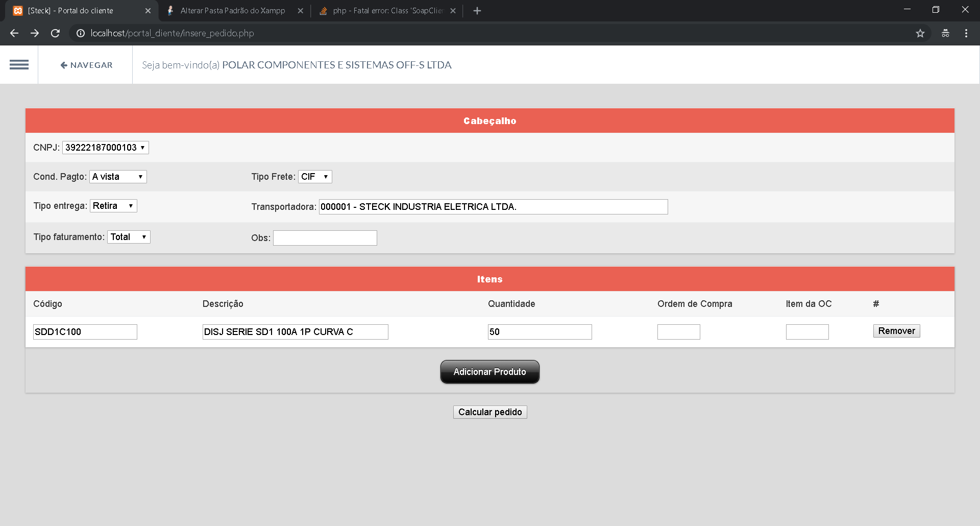The image size is (980, 526).
Task: Click the browser forward arrow
Action: click(x=35, y=33)
